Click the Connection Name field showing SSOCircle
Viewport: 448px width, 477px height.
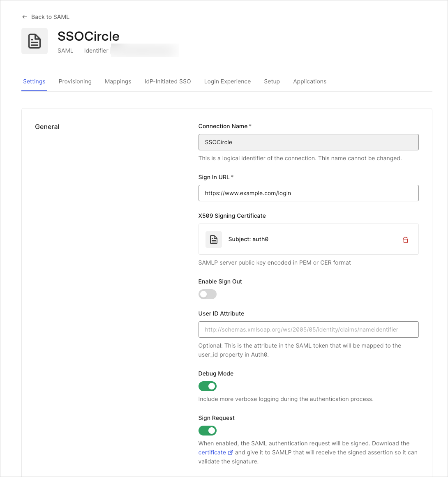[308, 142]
